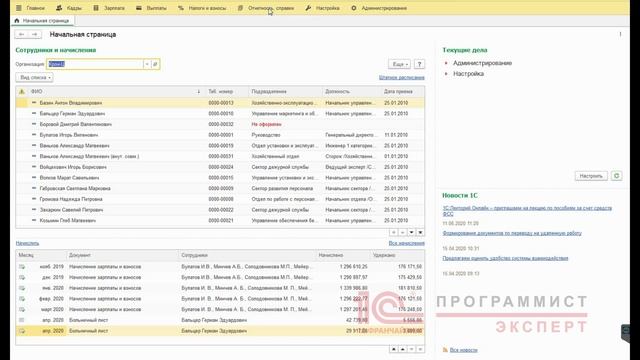Go back with the left arrow button
640x360 pixels.
[22, 34]
